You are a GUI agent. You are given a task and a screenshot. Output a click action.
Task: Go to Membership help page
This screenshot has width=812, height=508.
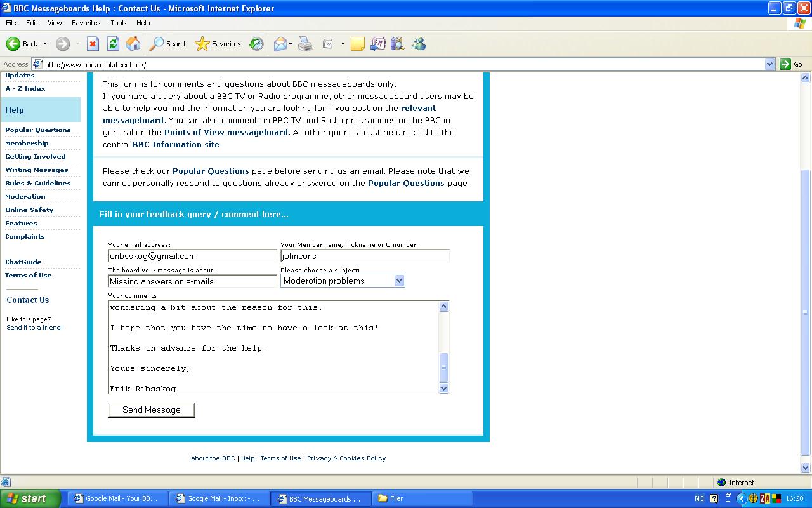coord(27,143)
